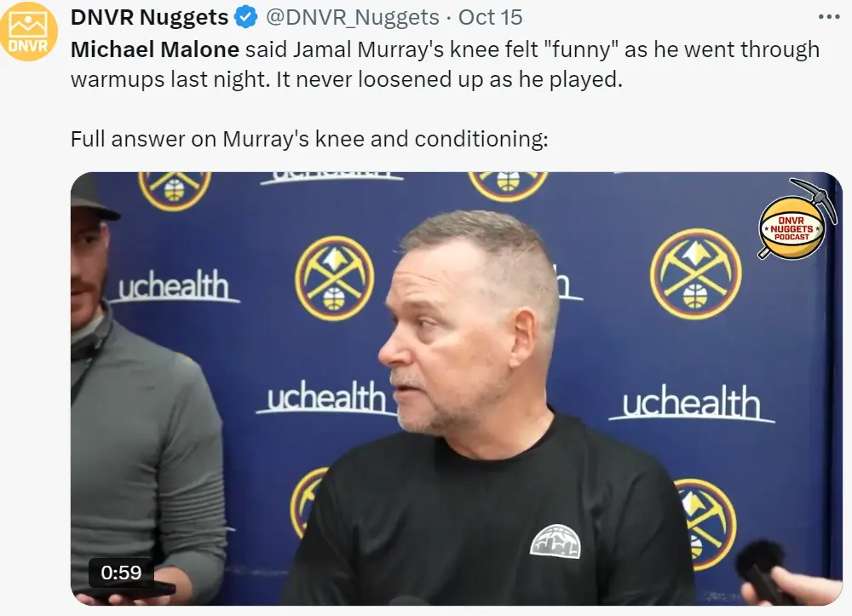Visit the @DNVR_Nuggets handle link
This screenshot has height=616, width=852.
tap(352, 17)
